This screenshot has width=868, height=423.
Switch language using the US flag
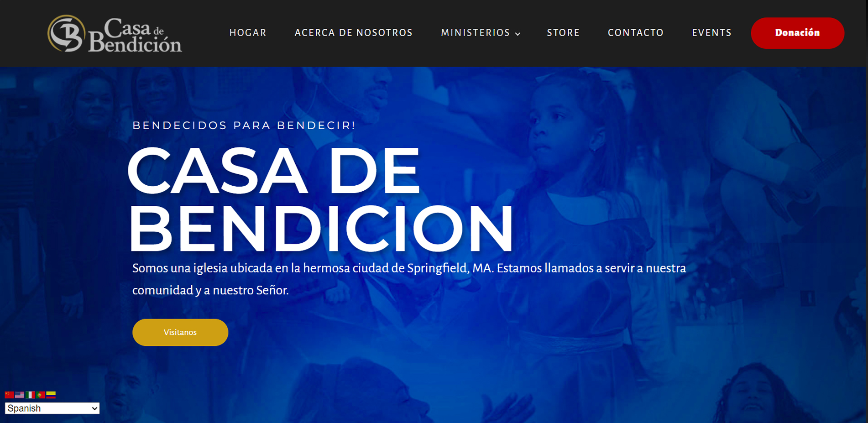pyautogui.click(x=20, y=395)
